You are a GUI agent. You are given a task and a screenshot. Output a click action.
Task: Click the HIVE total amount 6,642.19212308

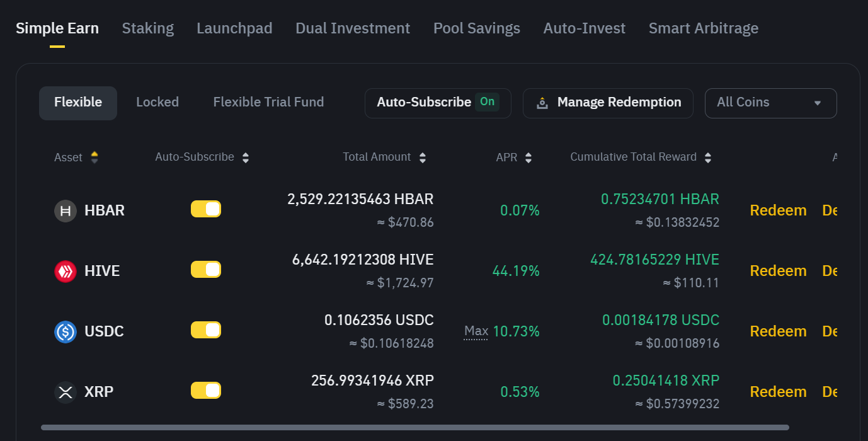(363, 260)
